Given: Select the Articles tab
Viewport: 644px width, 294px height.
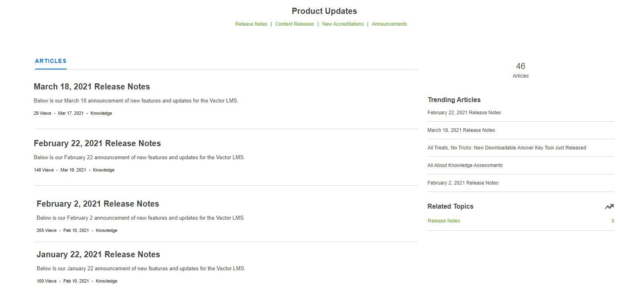Looking at the screenshot, I should (51, 61).
